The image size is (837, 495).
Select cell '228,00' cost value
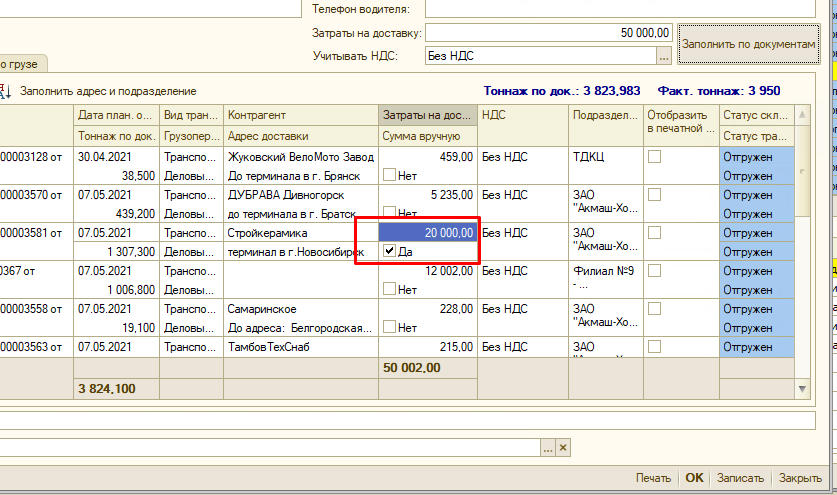tap(428, 309)
